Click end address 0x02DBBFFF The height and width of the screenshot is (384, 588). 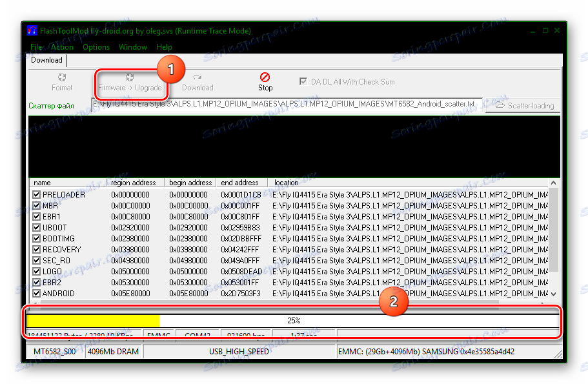(241, 239)
